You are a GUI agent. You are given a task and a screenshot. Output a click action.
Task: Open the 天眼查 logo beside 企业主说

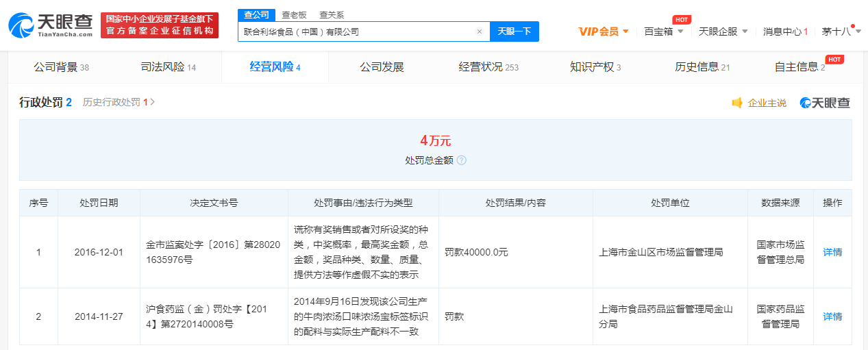(825, 103)
